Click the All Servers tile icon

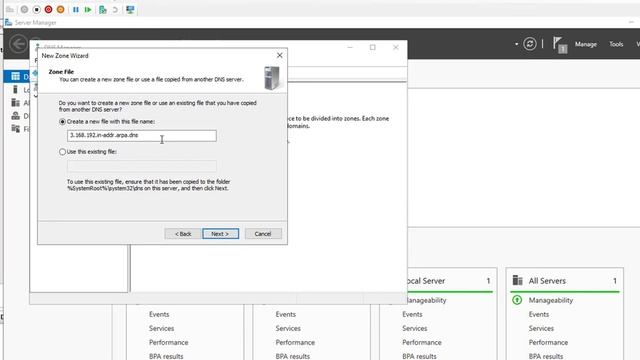pos(518,280)
